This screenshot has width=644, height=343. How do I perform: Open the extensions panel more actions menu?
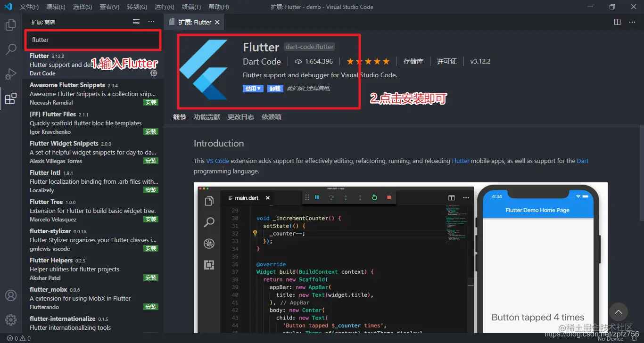[151, 22]
